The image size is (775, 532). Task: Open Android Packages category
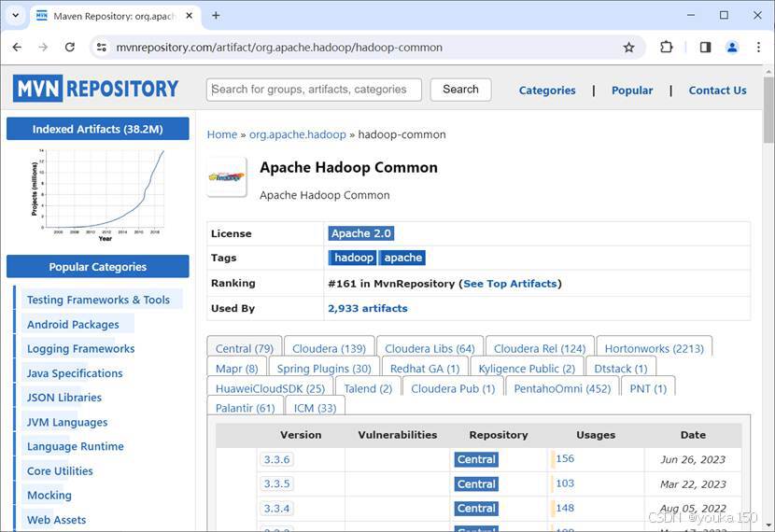click(x=73, y=325)
